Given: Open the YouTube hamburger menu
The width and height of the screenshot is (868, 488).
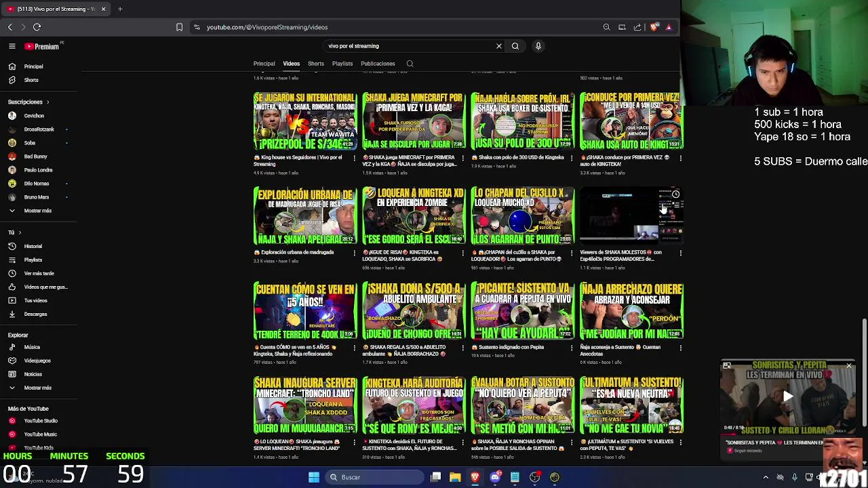Looking at the screenshot, I should [12, 46].
